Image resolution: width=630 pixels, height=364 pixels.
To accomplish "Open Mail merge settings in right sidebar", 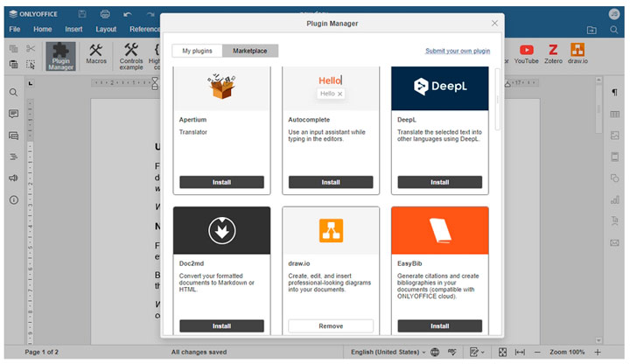I will [x=614, y=242].
